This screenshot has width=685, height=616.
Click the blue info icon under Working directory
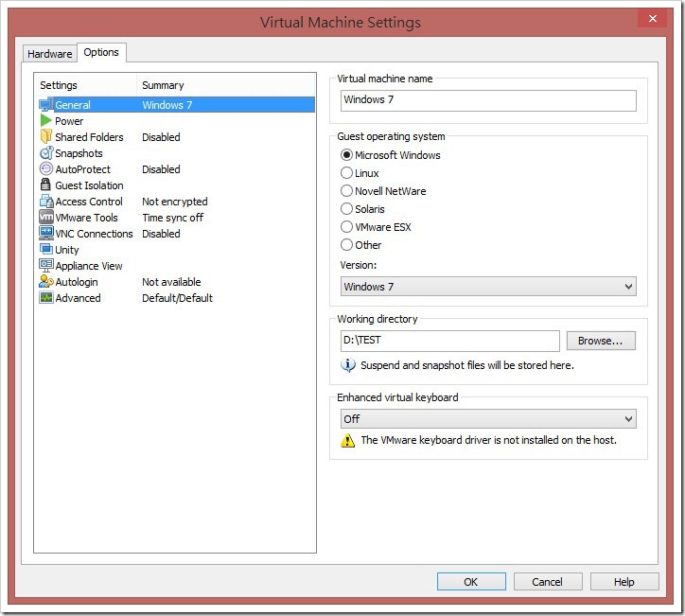pos(348,365)
